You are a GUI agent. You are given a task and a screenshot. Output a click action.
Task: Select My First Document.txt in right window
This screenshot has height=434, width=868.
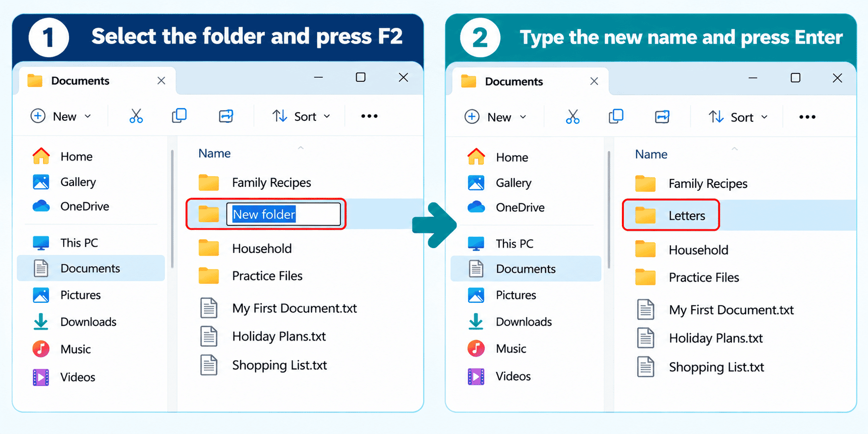pyautogui.click(x=715, y=310)
